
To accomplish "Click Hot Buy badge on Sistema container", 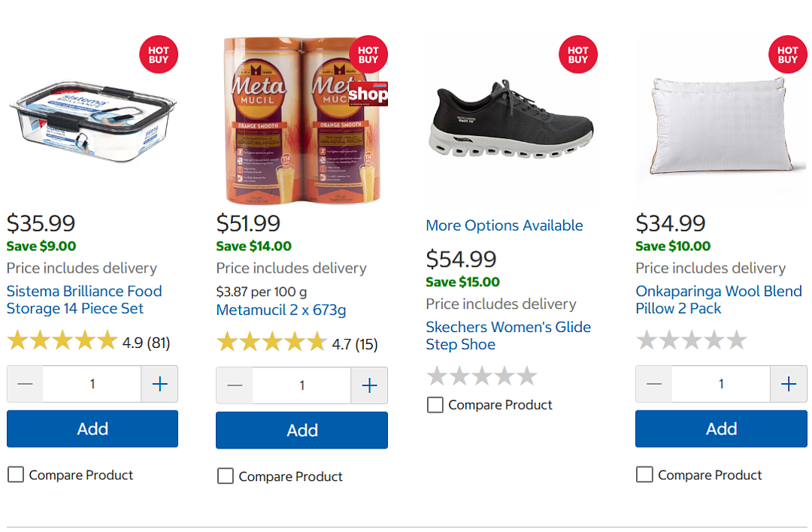I will (x=159, y=54).
